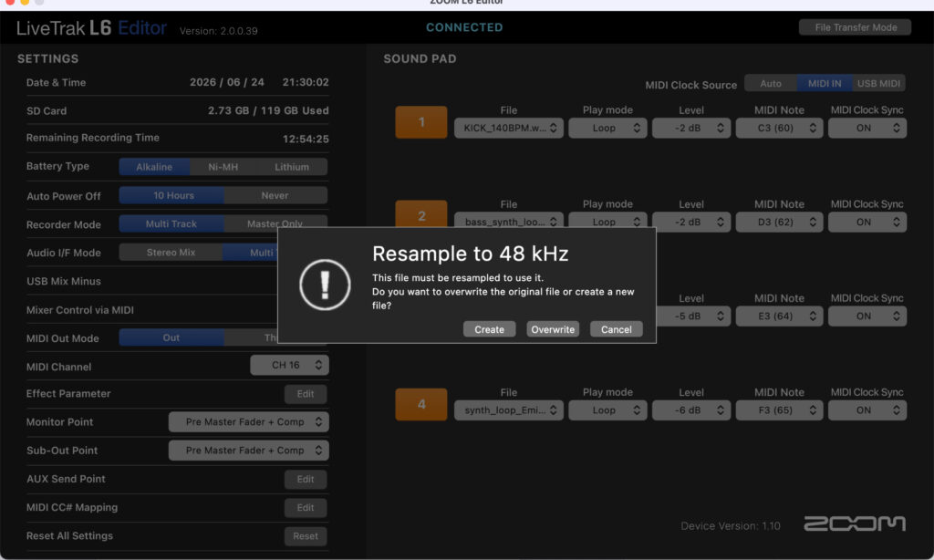Edit the MIDI CC# Mapping
Screen dimensions: 934x560
coord(305,508)
